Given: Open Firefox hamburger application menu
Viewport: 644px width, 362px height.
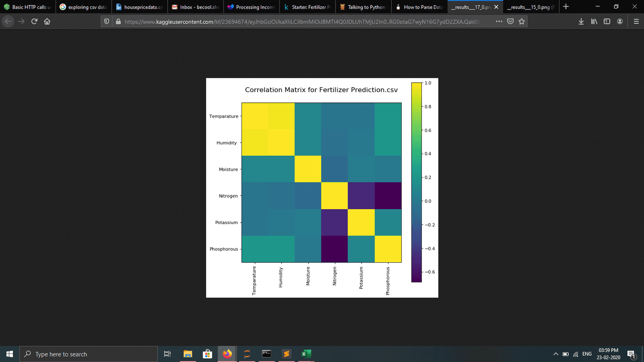Looking at the screenshot, I should click(x=636, y=21).
